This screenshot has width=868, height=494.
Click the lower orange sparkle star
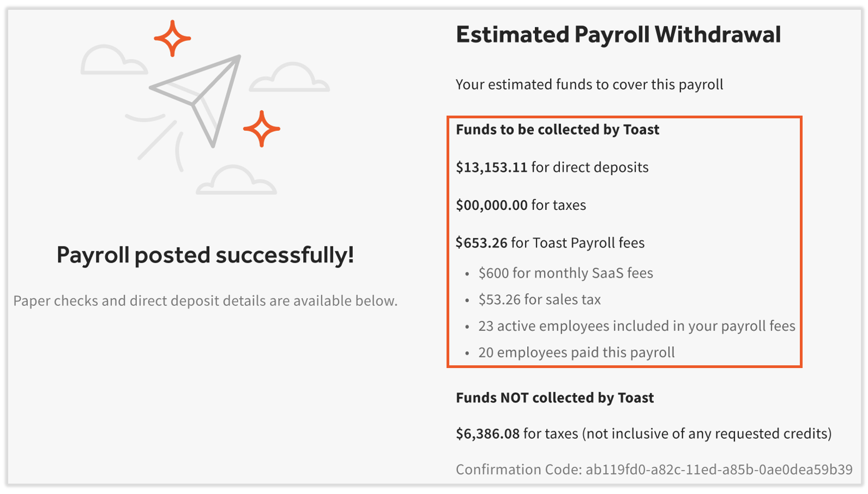click(262, 129)
